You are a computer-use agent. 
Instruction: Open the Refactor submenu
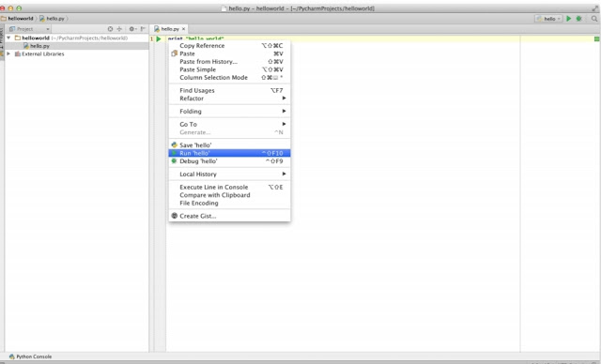pyautogui.click(x=229, y=99)
